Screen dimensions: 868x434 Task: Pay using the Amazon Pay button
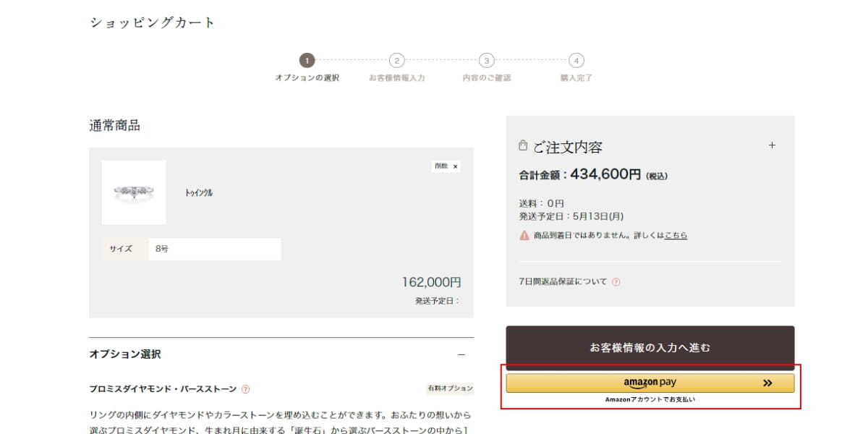[650, 383]
